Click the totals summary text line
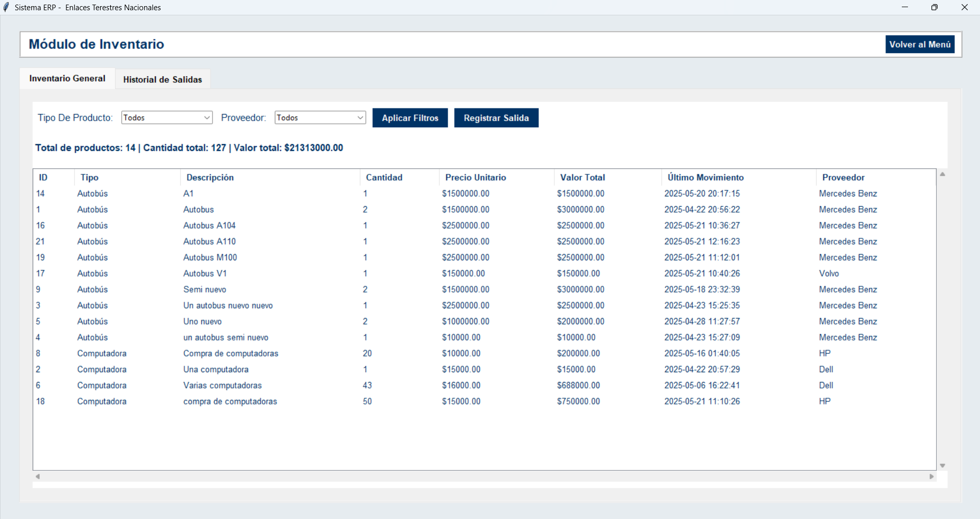Image resolution: width=980 pixels, height=519 pixels. [189, 148]
